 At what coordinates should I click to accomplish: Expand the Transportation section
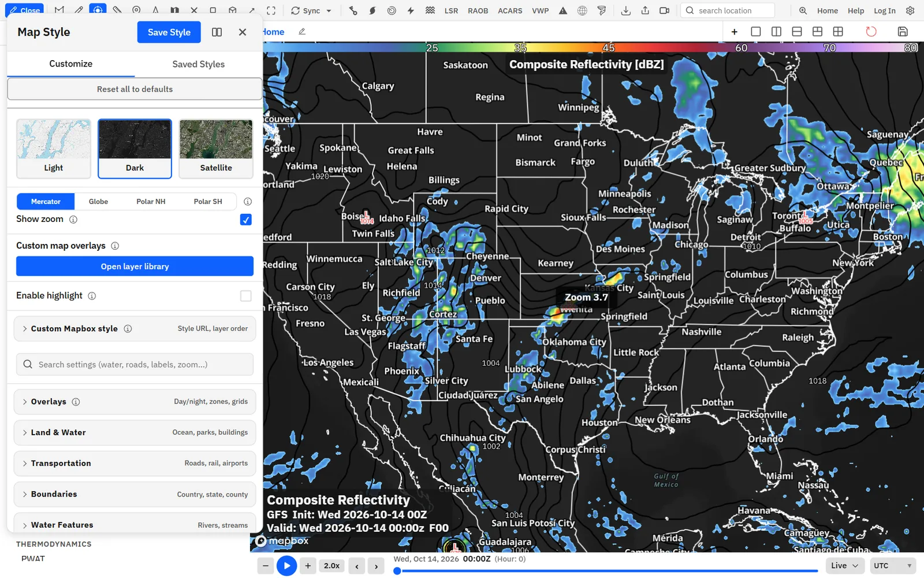click(135, 463)
